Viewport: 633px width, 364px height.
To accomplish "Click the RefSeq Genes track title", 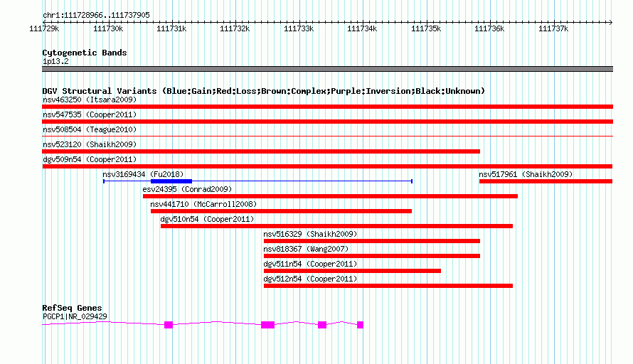I will point(72,308).
